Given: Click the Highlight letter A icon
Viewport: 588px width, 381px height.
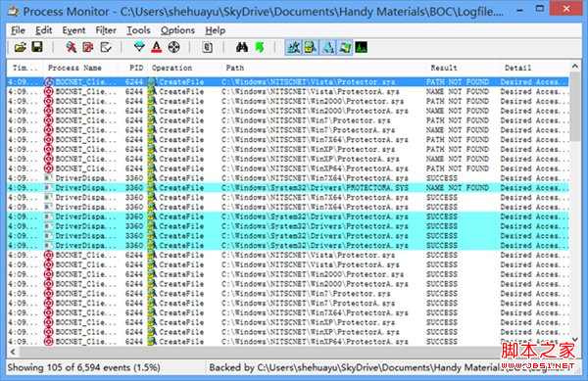Looking at the screenshot, I should [157, 47].
